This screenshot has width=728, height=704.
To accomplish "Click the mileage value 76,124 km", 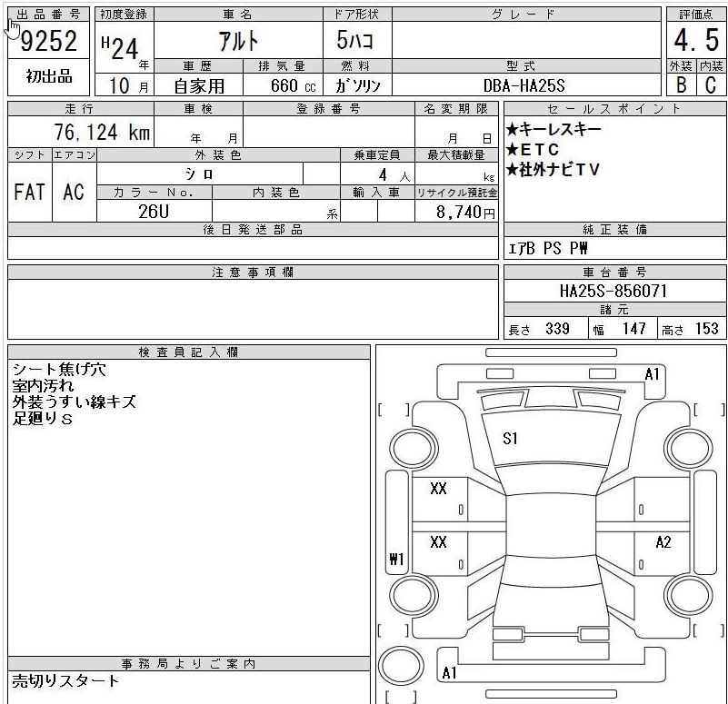I will click(x=100, y=133).
